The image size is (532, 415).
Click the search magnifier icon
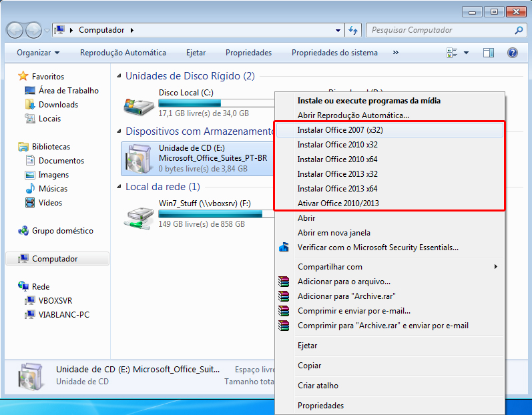point(519,30)
